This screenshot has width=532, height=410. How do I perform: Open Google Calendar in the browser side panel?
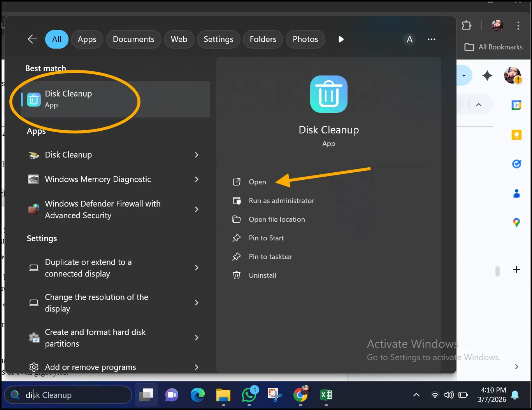[516, 105]
